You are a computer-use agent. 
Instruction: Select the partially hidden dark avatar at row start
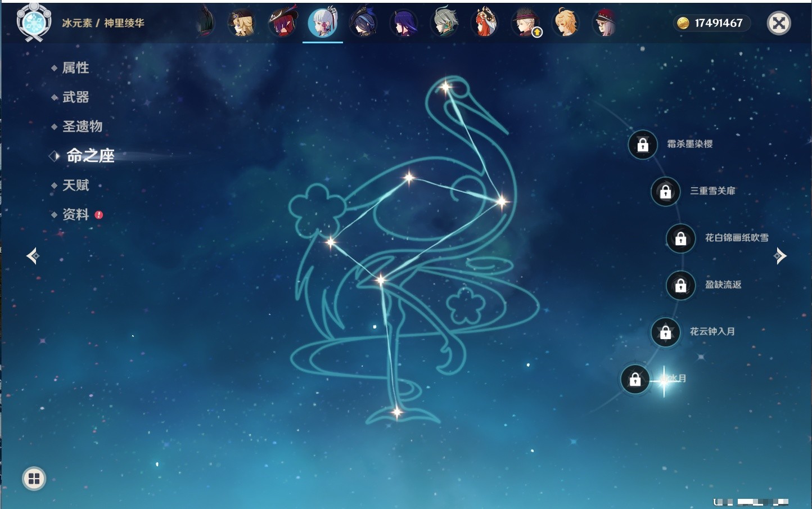pyautogui.click(x=206, y=23)
